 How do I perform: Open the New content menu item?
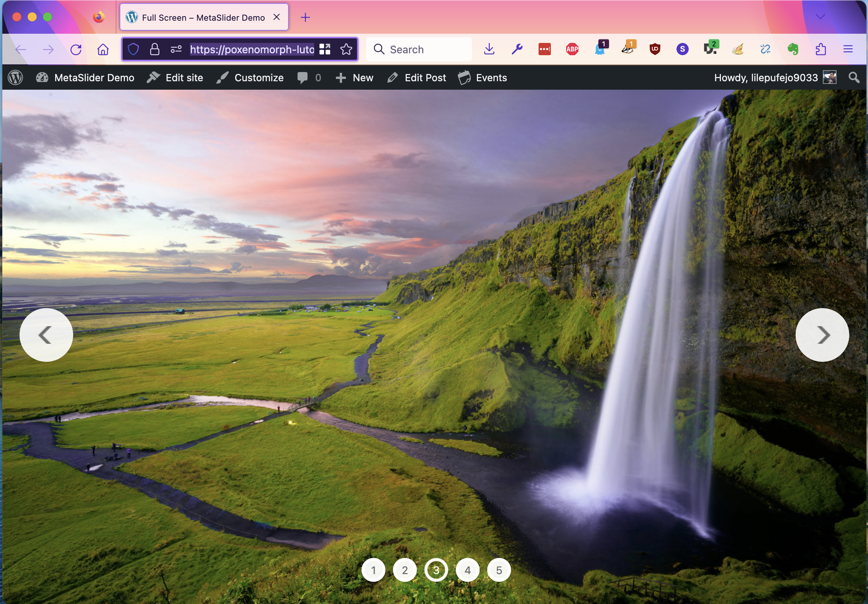(x=354, y=78)
